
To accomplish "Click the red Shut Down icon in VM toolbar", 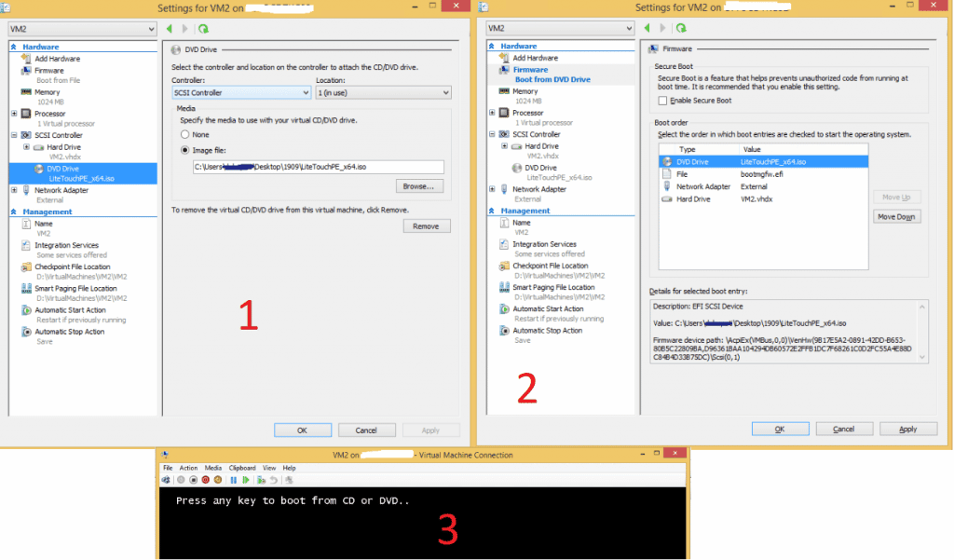I will click(206, 480).
